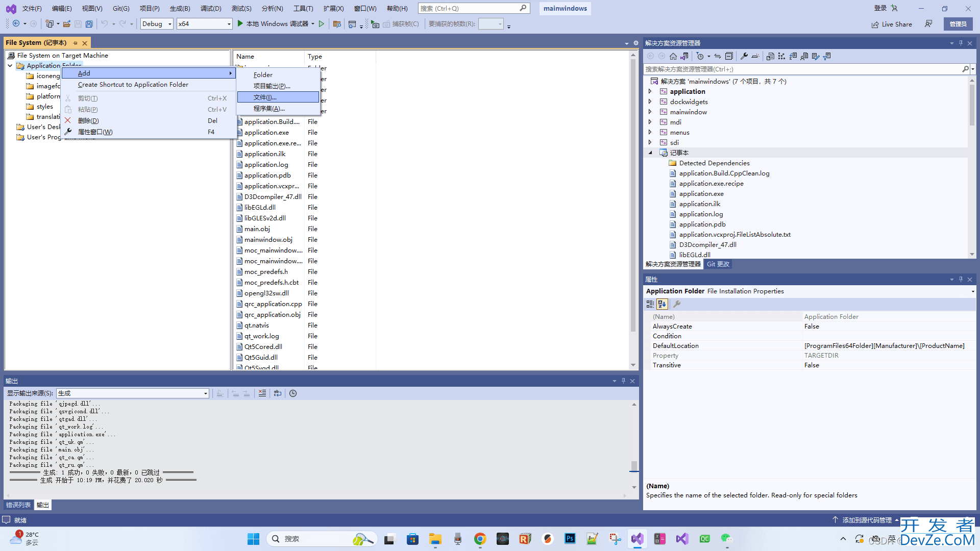The height and width of the screenshot is (551, 980).
Task: Select 程序集(A)... in the Add submenu
Action: coord(278,109)
